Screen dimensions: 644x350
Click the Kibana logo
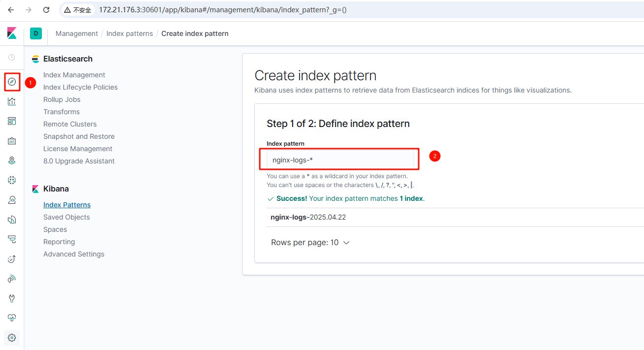pos(12,33)
